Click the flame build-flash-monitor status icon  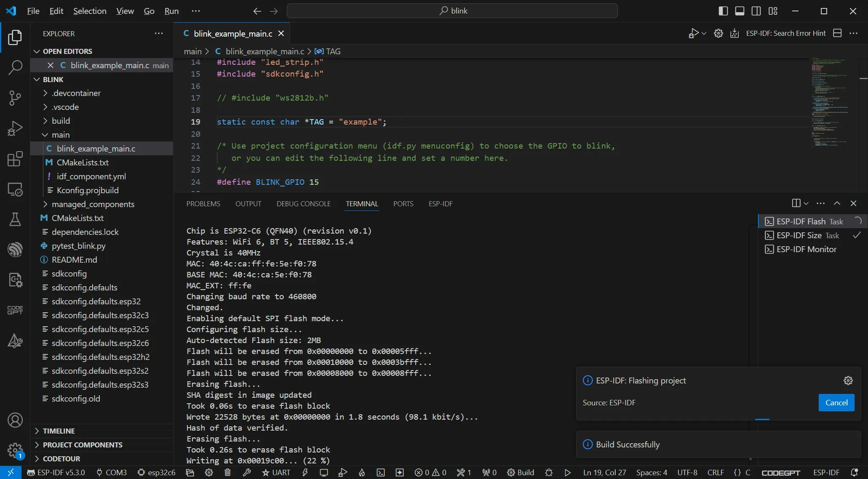click(362, 472)
